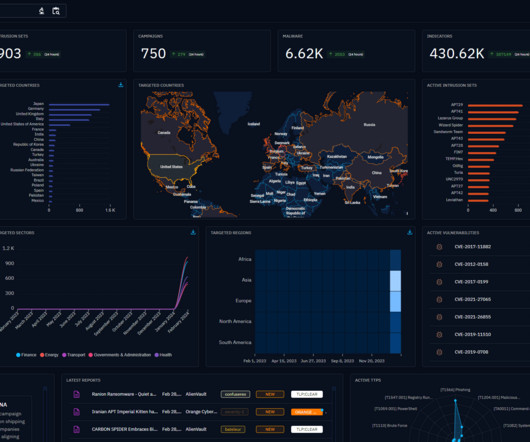Select Mongolia on the world map
The height and width of the screenshot is (442, 530).
coord(375,157)
